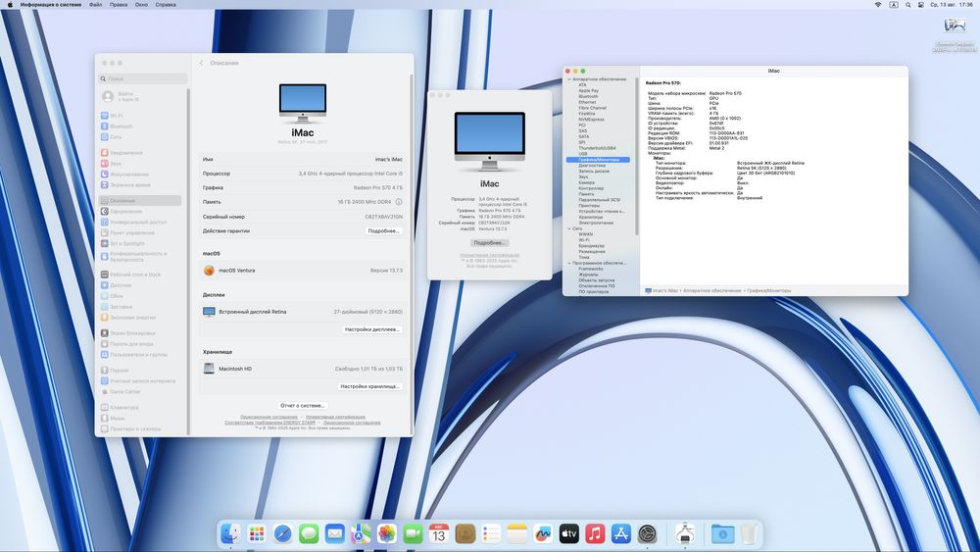This screenshot has width=980, height=552.
Task: Open Finder from the Dock
Action: pyautogui.click(x=230, y=534)
